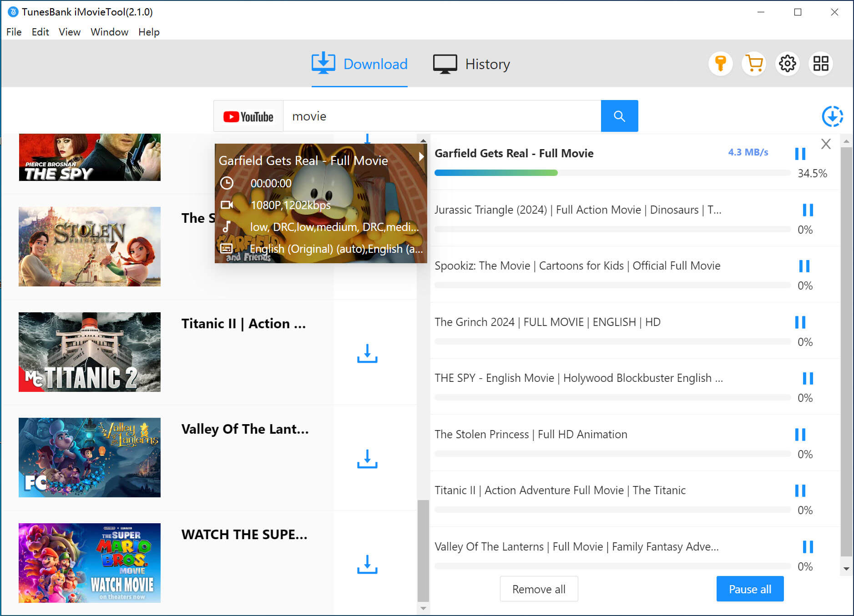Click 'Garfield Gets Real - Full Movie' queue title
Viewport: 854px width, 616px height.
(514, 153)
